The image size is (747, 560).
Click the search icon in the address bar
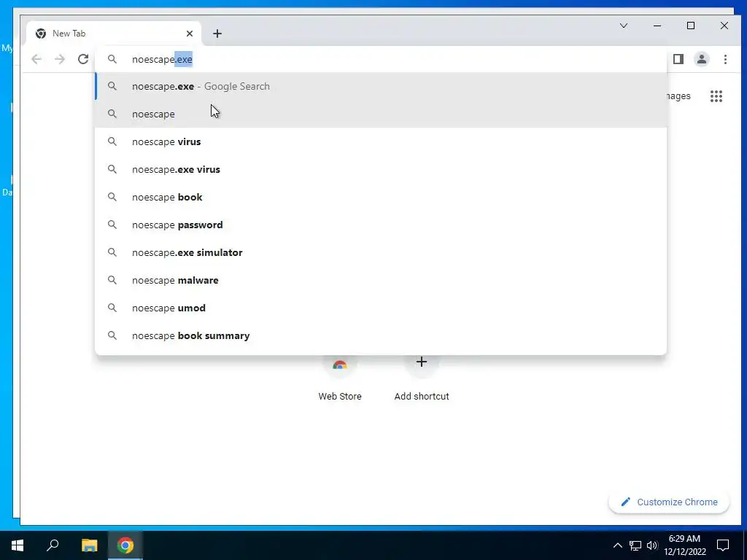112,59
